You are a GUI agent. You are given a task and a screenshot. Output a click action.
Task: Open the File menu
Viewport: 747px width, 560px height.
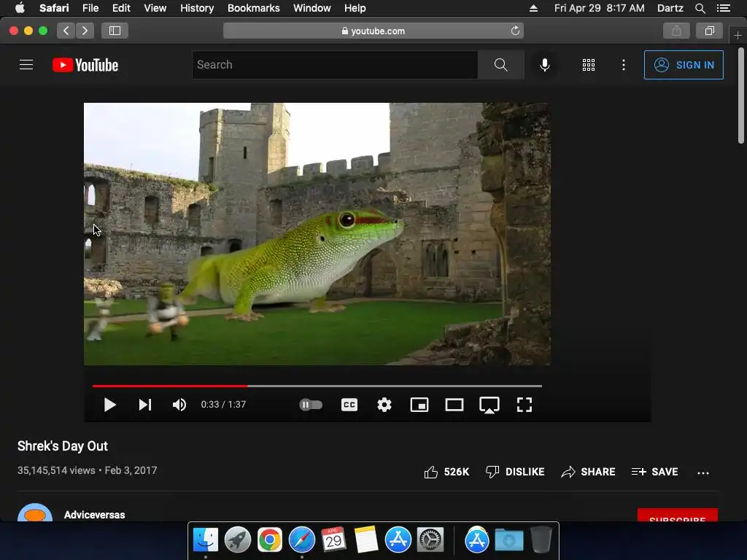click(90, 8)
